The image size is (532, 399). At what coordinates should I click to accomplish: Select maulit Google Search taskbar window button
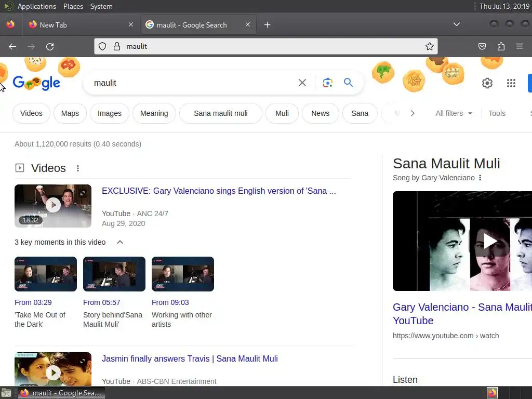pos(62,393)
